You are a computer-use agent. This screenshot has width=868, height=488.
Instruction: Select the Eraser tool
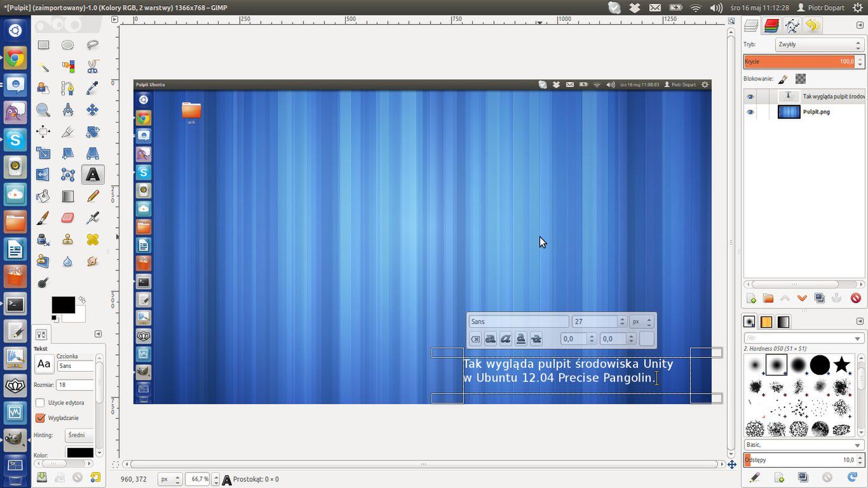[68, 218]
